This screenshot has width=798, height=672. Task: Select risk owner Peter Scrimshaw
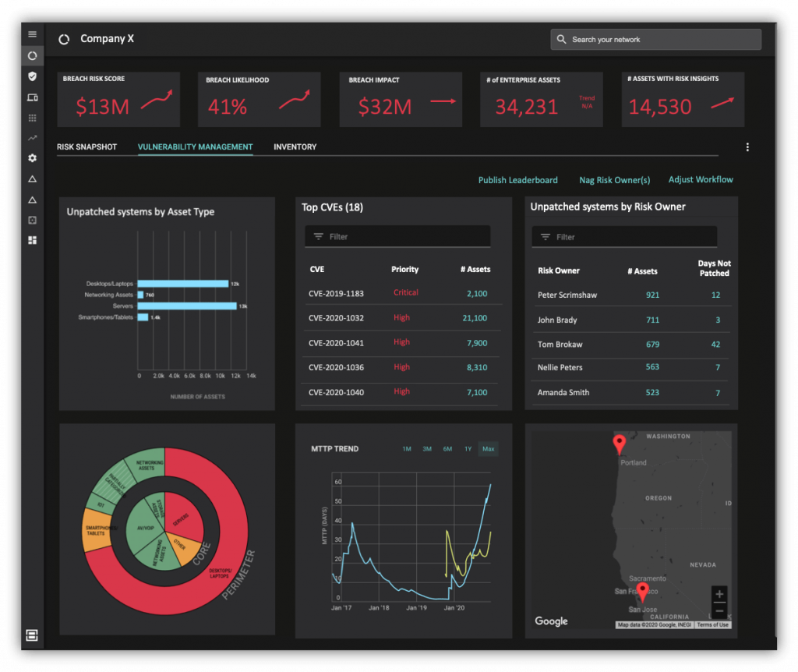[x=567, y=295]
